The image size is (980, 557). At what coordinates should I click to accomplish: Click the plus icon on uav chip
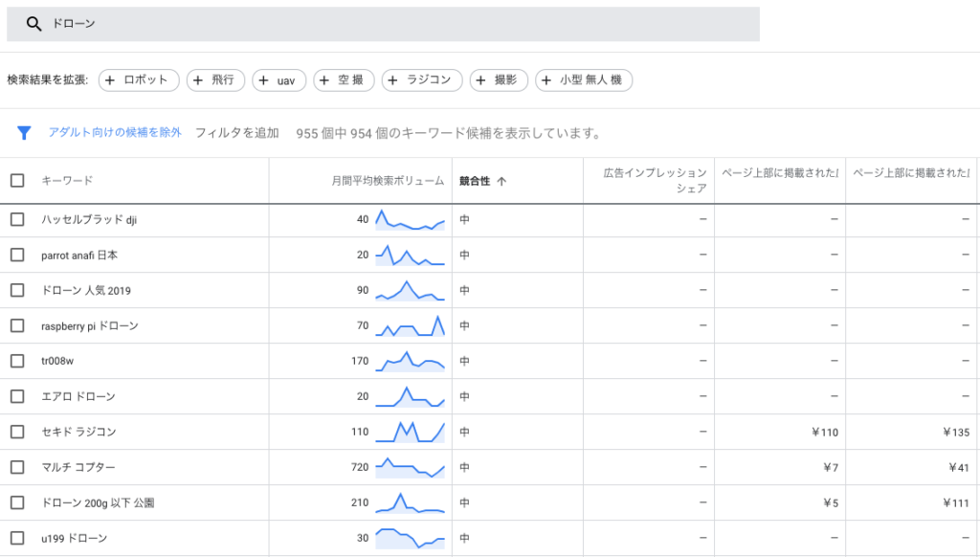[265, 80]
